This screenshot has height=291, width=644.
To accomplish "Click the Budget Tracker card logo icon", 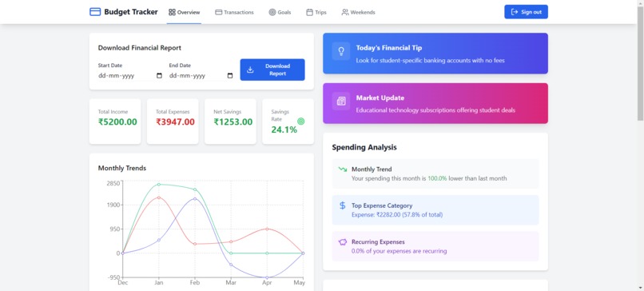I will [x=95, y=12].
